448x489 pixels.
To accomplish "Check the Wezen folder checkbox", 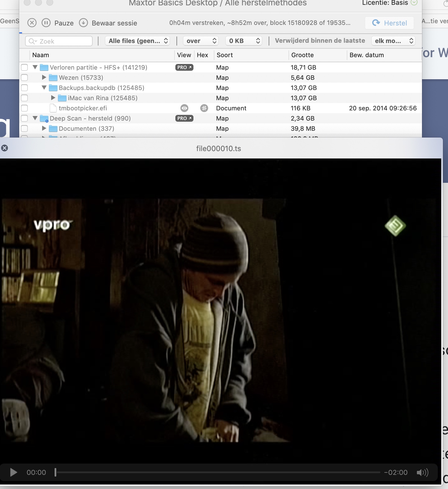I will [x=24, y=78].
